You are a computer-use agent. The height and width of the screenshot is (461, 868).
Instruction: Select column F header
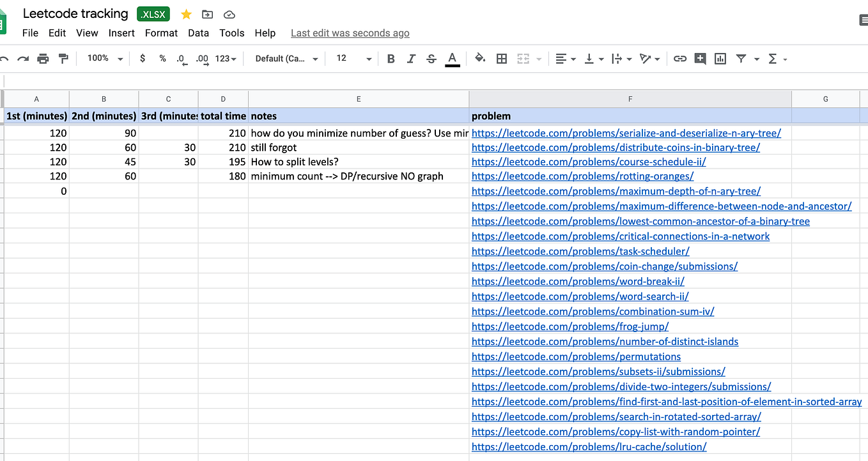click(x=630, y=99)
